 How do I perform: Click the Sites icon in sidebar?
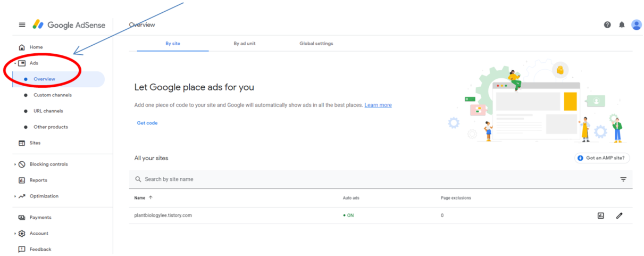tap(22, 143)
